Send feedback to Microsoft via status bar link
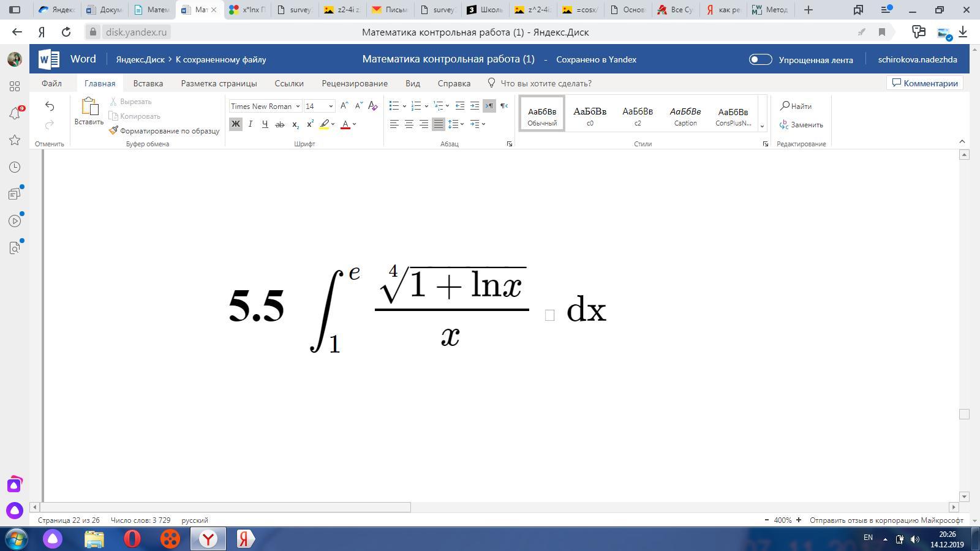The width and height of the screenshot is (980, 551). pyautogui.click(x=886, y=520)
